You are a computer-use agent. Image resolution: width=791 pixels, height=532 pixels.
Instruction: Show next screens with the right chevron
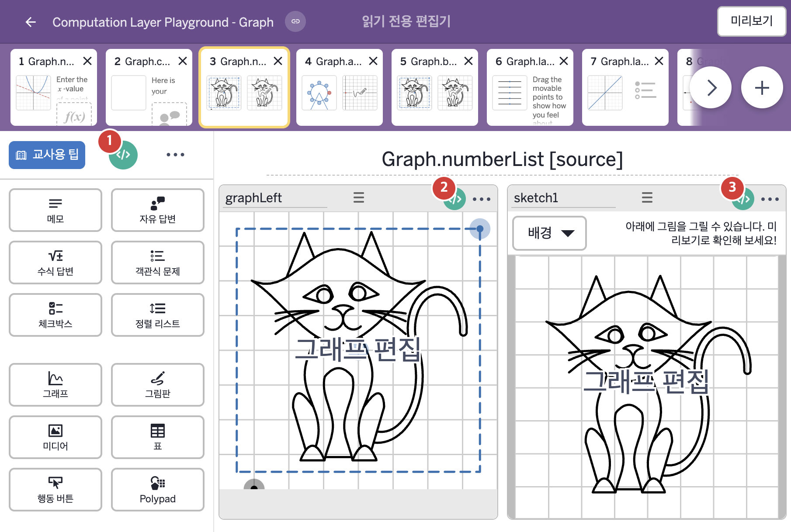[711, 87]
